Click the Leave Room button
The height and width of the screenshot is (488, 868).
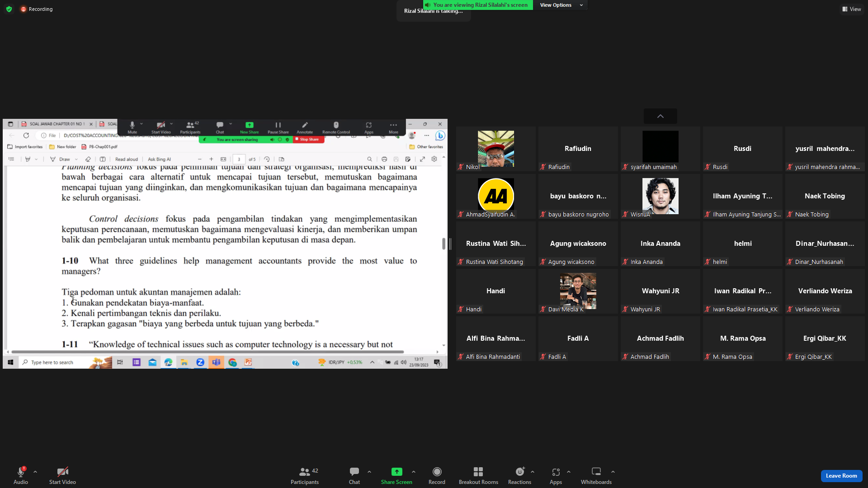tap(841, 476)
